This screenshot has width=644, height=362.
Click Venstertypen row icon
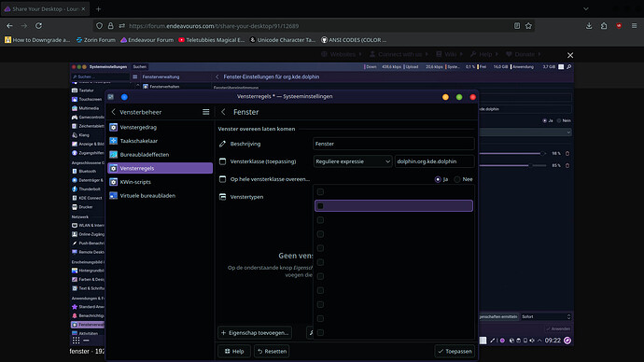pos(223,197)
